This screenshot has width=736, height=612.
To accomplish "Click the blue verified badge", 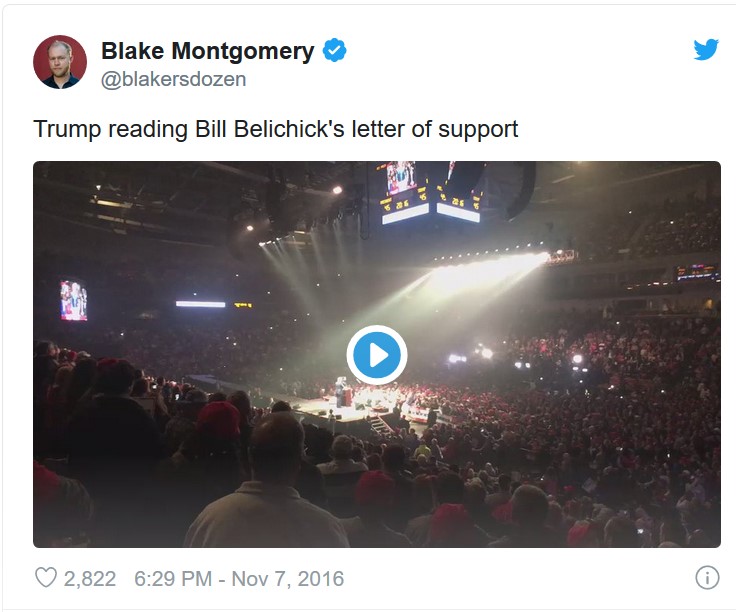I will (x=335, y=51).
